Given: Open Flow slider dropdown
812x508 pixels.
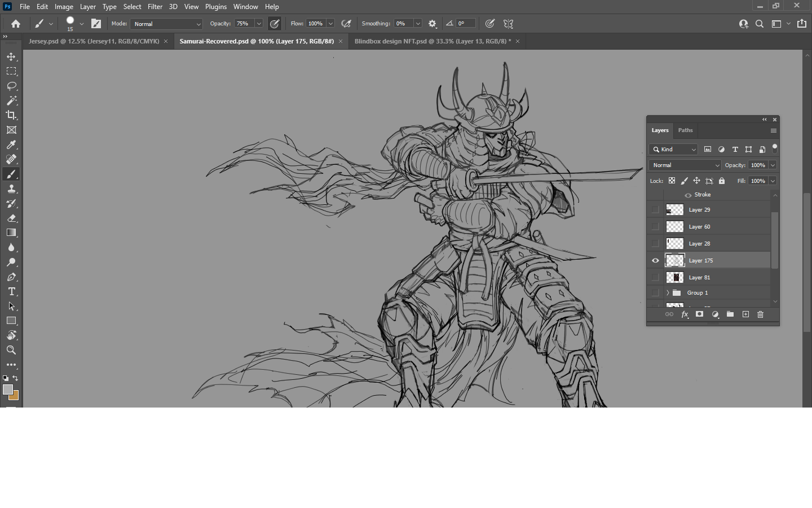Looking at the screenshot, I should (x=330, y=24).
